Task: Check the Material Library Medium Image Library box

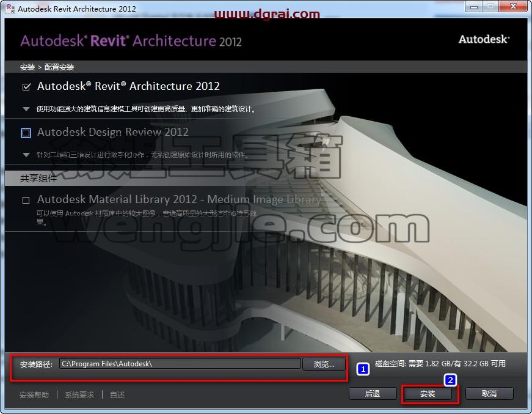Action: [26, 200]
